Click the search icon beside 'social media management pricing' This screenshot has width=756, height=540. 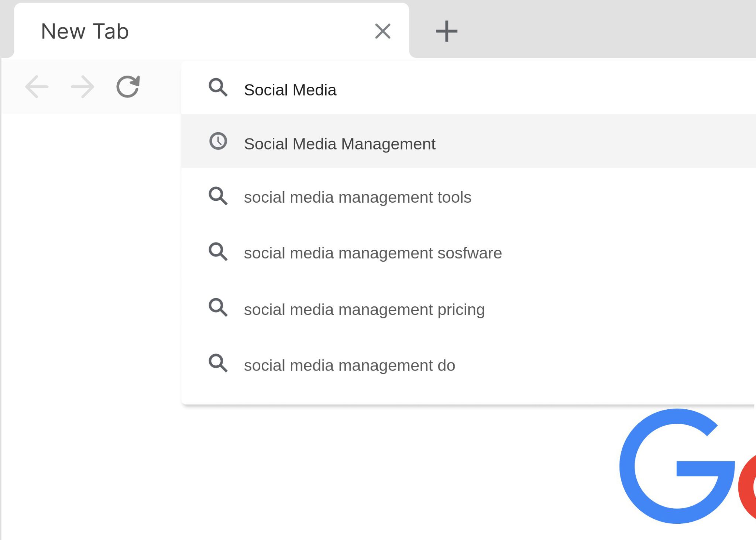coord(218,309)
